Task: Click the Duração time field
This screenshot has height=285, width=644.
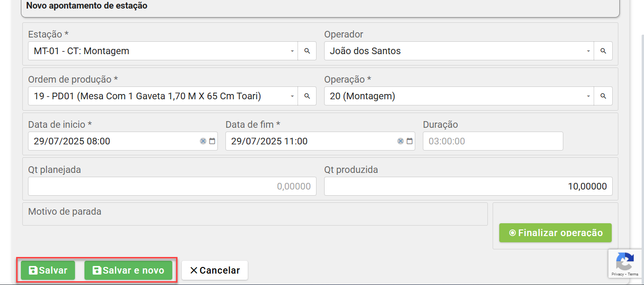Action: 493,141
